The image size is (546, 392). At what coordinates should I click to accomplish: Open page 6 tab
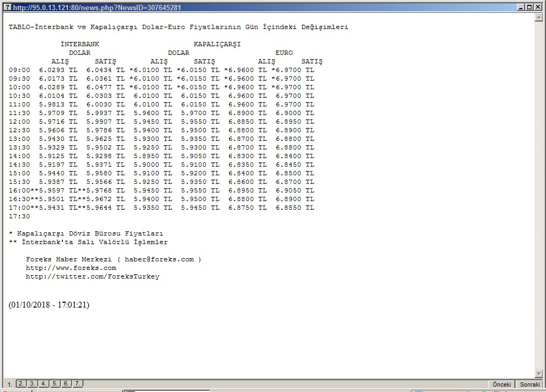[66, 383]
